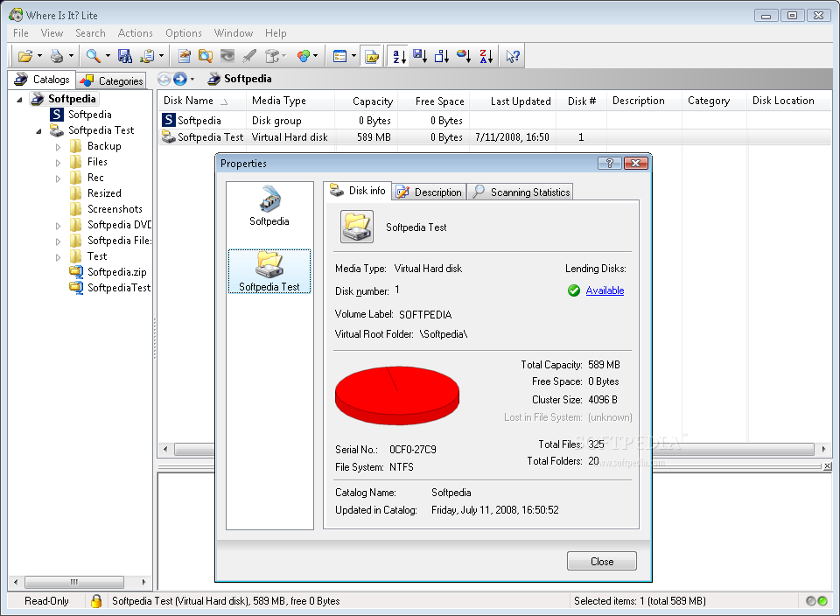This screenshot has height=616, width=840.
Task: Select the Disk info tab
Action: [358, 191]
